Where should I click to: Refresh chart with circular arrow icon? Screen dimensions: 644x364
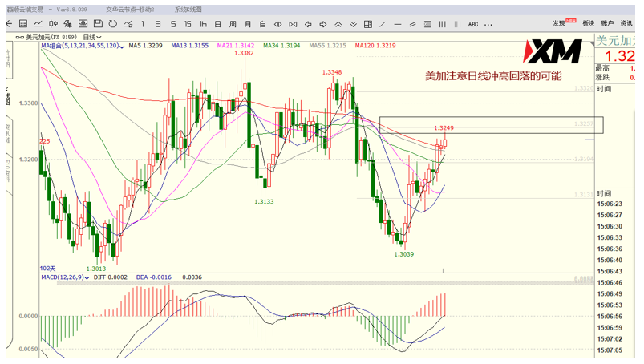(112, 24)
